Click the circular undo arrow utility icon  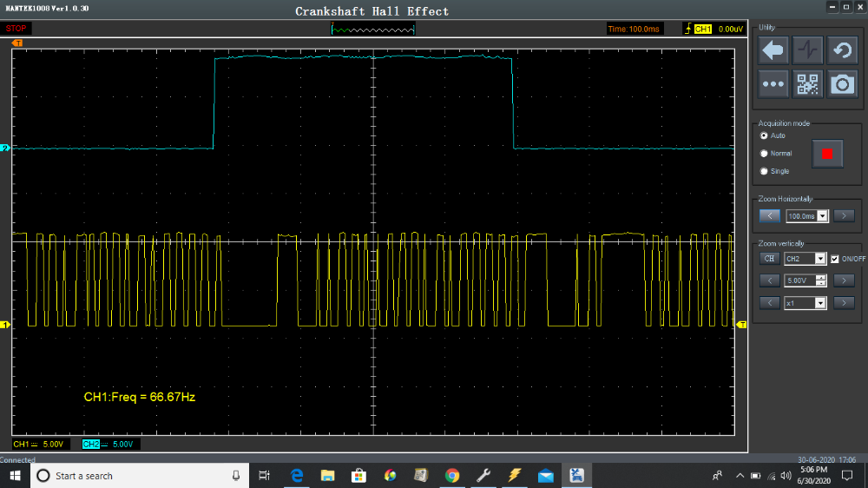[843, 51]
